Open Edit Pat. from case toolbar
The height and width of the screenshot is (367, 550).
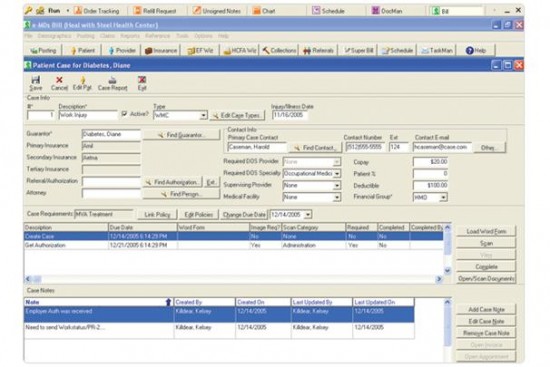(x=82, y=83)
